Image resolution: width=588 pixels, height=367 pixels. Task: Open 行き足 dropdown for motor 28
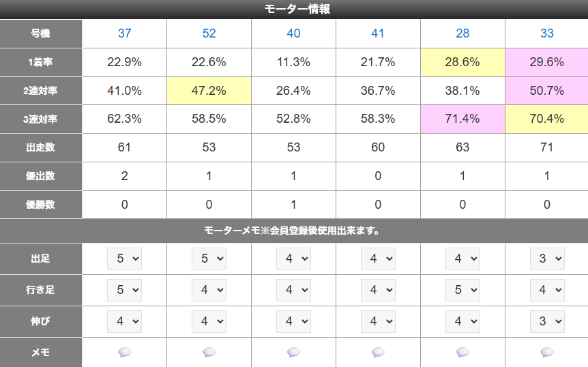pyautogui.click(x=462, y=290)
